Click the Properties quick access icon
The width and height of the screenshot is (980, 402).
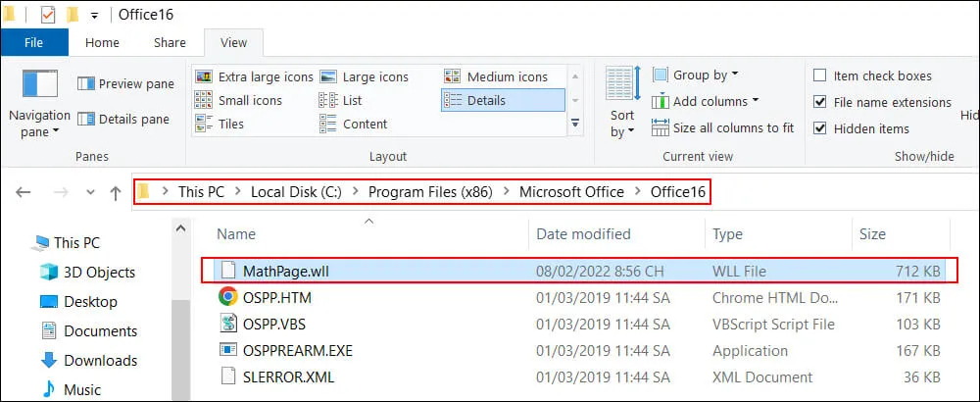point(47,14)
